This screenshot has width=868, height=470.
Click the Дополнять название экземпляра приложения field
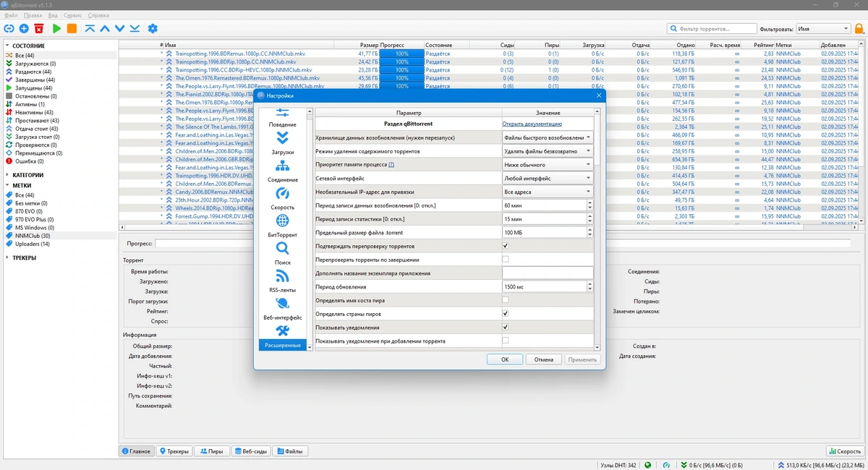(548, 273)
